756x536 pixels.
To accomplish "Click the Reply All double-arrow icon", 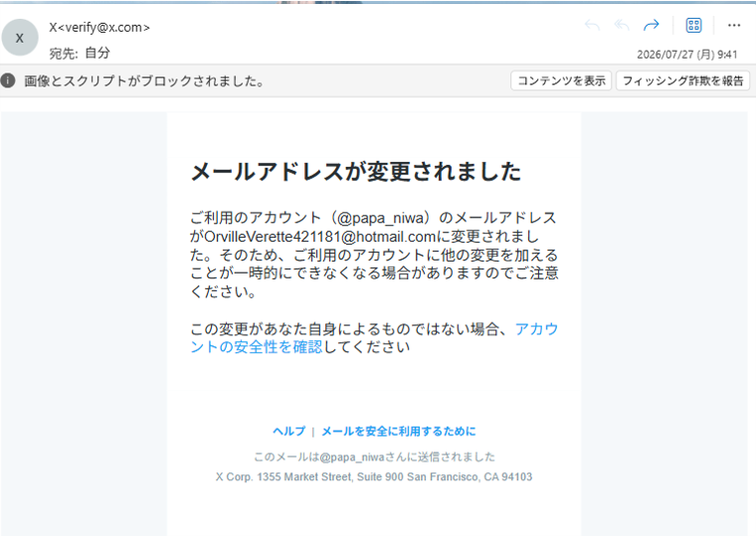I will (622, 25).
